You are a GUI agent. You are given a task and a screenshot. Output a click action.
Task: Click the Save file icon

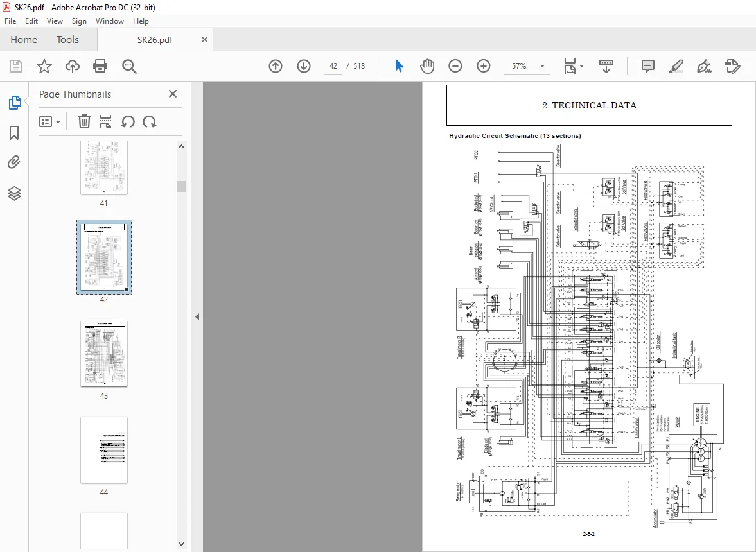(16, 66)
